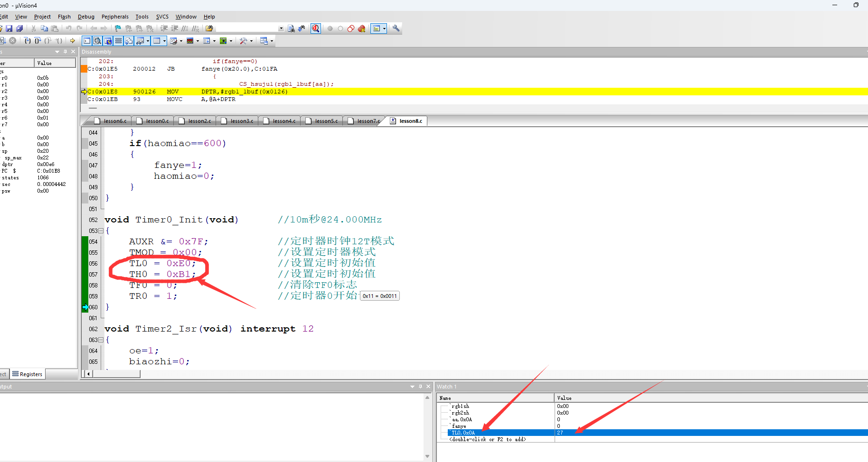Screen dimensions: 868x462
Task: Toggle a bookmark with the flag icon
Action: 118,28
